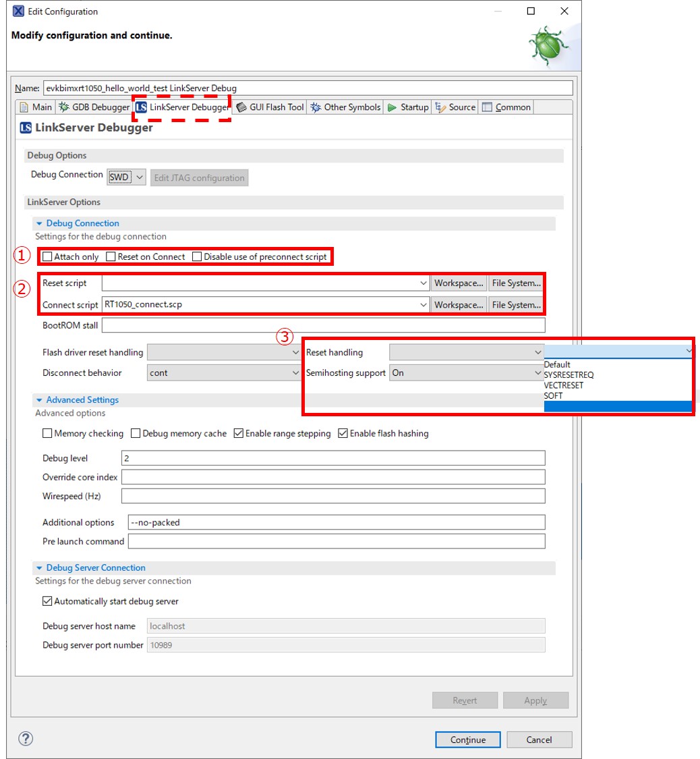Click the Continue button
This screenshot has width=700, height=759.
pyautogui.click(x=468, y=740)
